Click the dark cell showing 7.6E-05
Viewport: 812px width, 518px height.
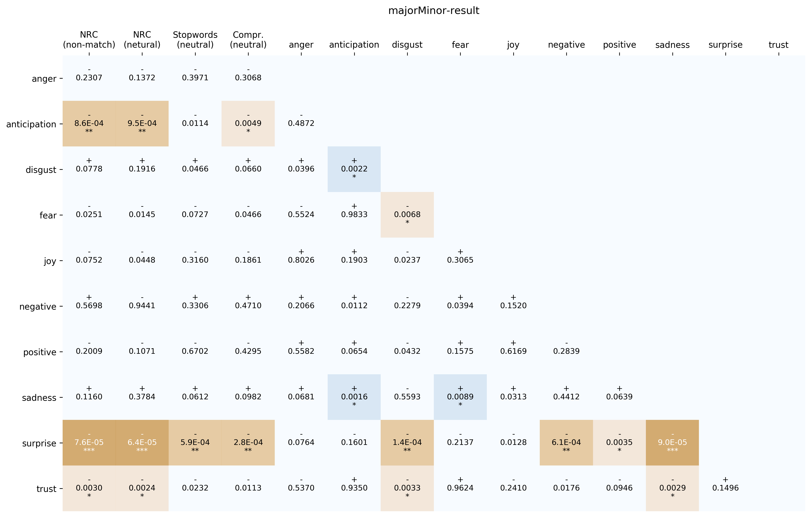coord(89,442)
